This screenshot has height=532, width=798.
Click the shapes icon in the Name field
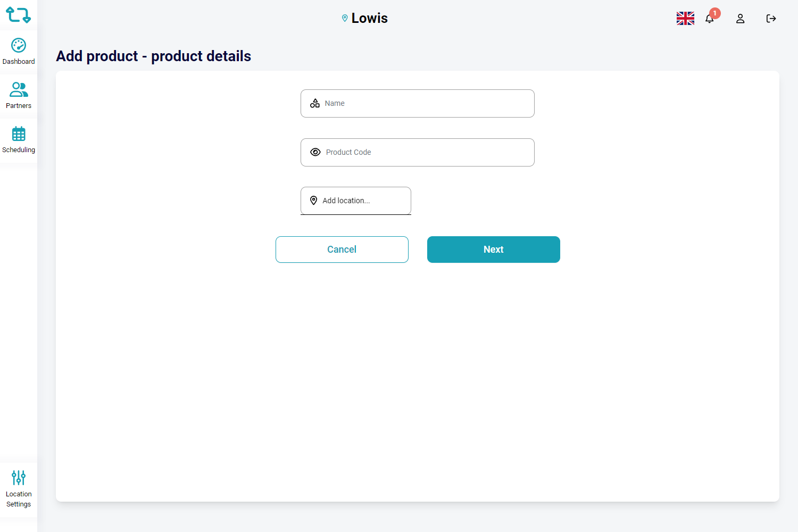click(x=315, y=103)
